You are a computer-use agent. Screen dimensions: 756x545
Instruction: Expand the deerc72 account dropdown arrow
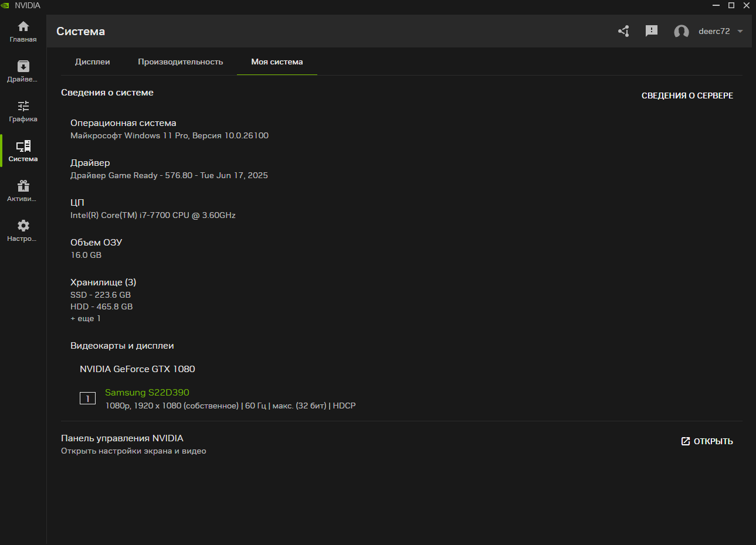[740, 32]
